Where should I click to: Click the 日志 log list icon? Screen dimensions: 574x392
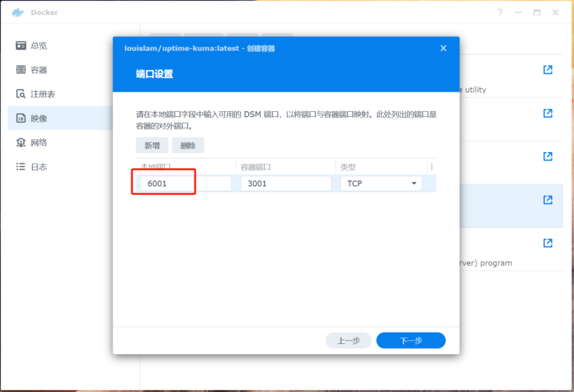point(21,167)
